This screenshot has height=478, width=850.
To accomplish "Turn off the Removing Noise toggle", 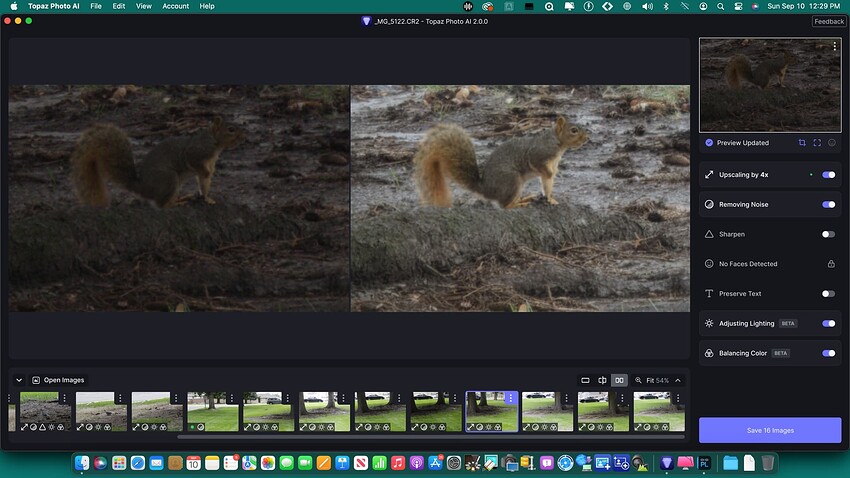I will (x=828, y=204).
